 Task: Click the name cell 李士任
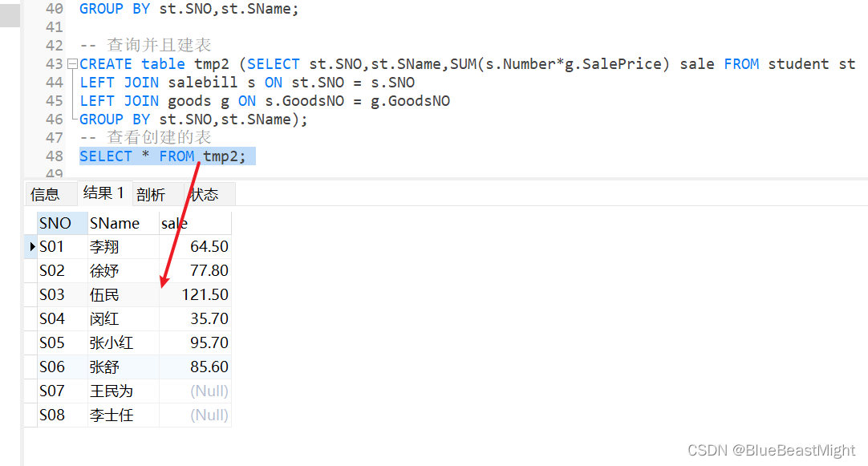124,415
